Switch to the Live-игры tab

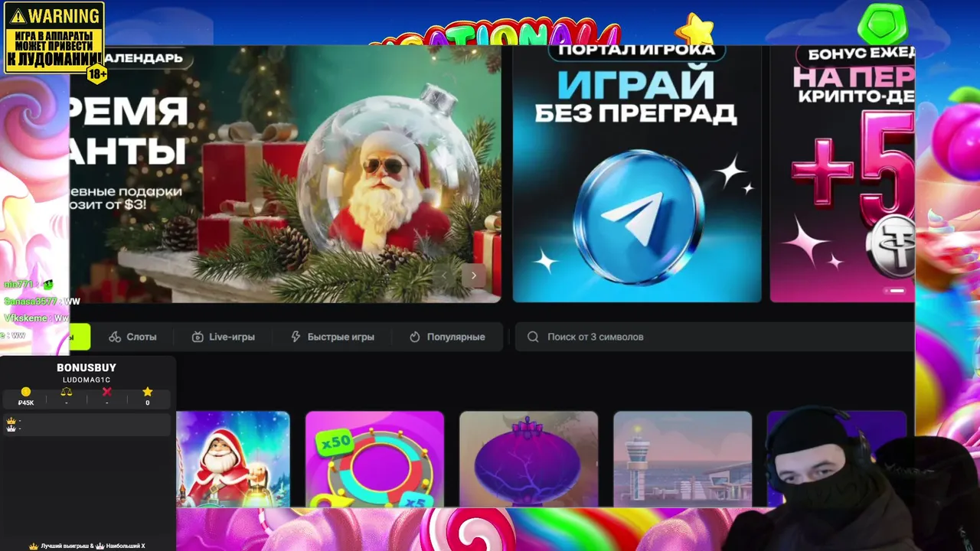click(223, 337)
